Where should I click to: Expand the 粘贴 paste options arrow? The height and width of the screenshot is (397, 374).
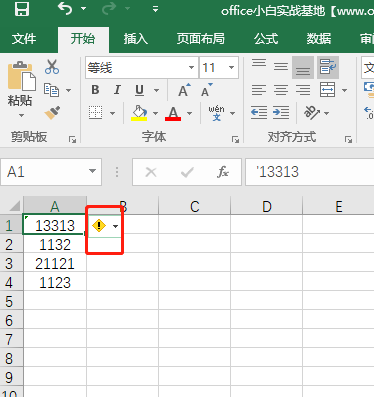21,115
